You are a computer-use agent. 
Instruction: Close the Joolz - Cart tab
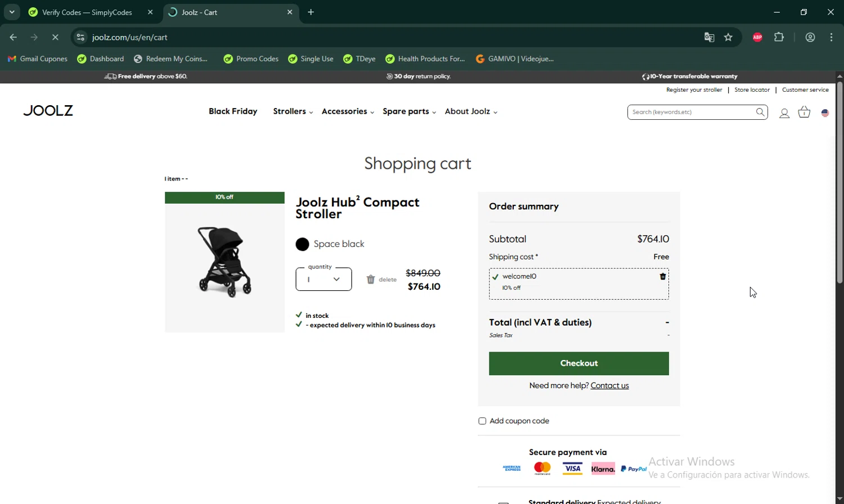pos(290,12)
